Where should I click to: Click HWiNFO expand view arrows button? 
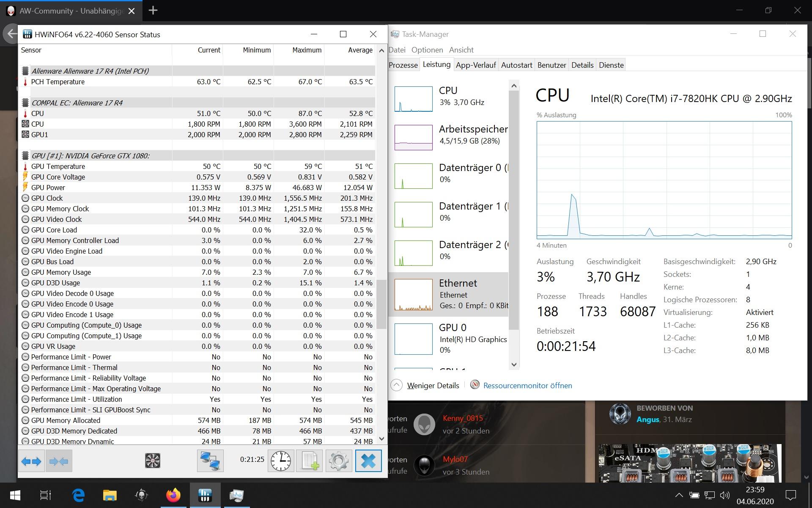[31, 461]
